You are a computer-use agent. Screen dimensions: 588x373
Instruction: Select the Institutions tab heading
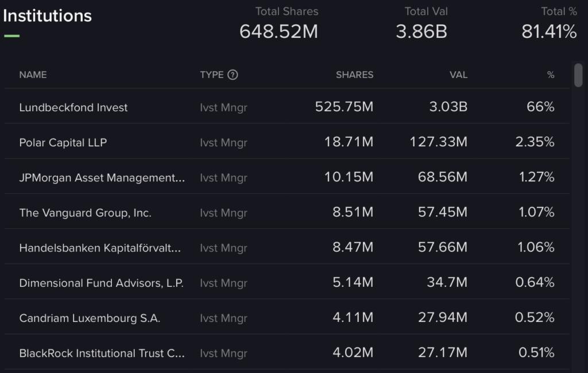point(47,16)
